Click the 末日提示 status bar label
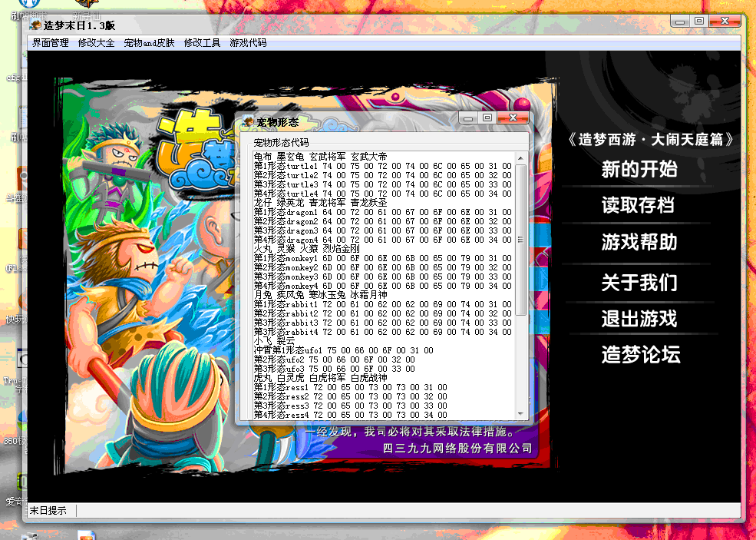The width and height of the screenshot is (756, 540). [x=48, y=511]
